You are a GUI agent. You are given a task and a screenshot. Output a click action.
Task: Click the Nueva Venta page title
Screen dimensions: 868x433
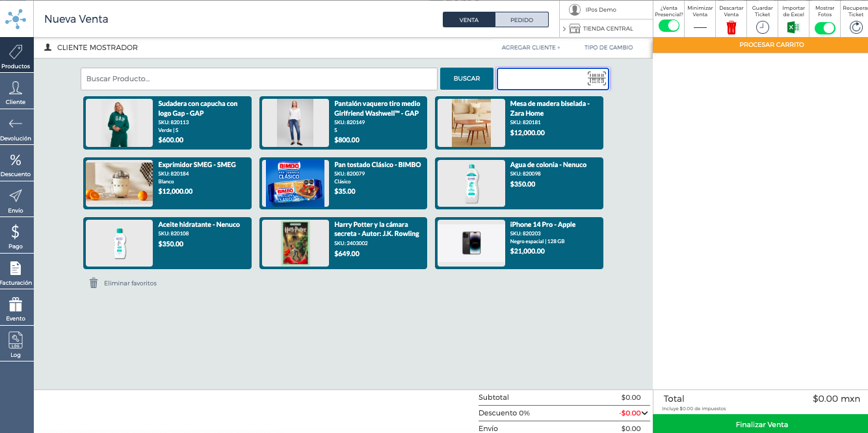[x=76, y=19]
